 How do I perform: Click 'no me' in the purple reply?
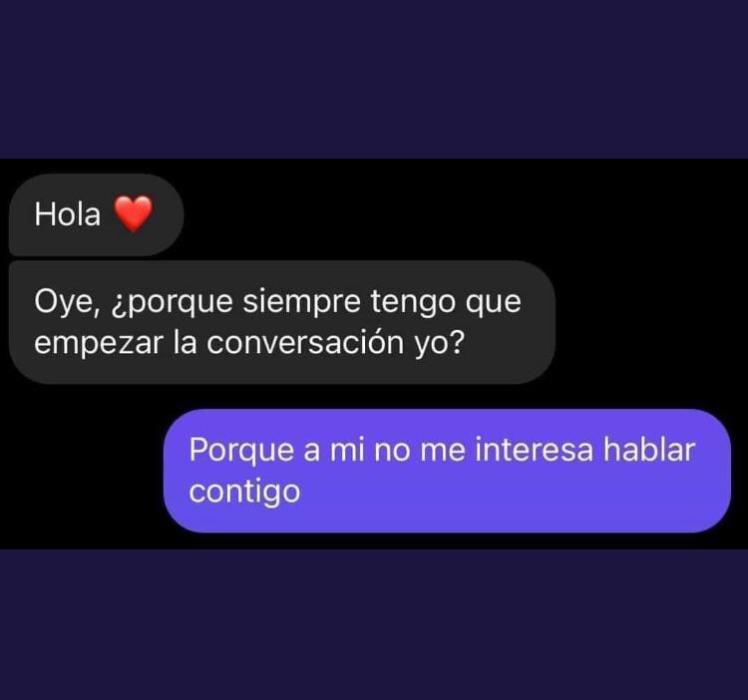pyautogui.click(x=420, y=451)
